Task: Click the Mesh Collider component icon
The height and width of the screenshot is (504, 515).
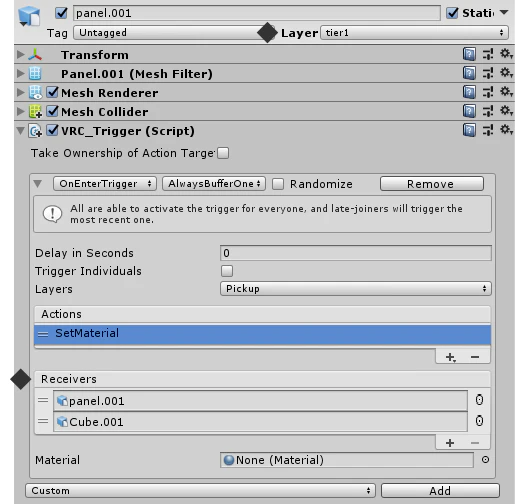Action: 35,111
